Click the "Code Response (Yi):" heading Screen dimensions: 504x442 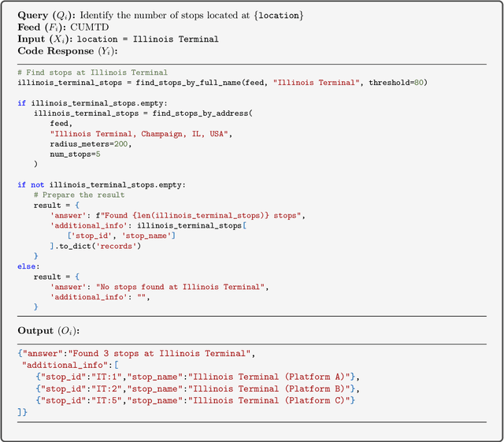coord(66,50)
